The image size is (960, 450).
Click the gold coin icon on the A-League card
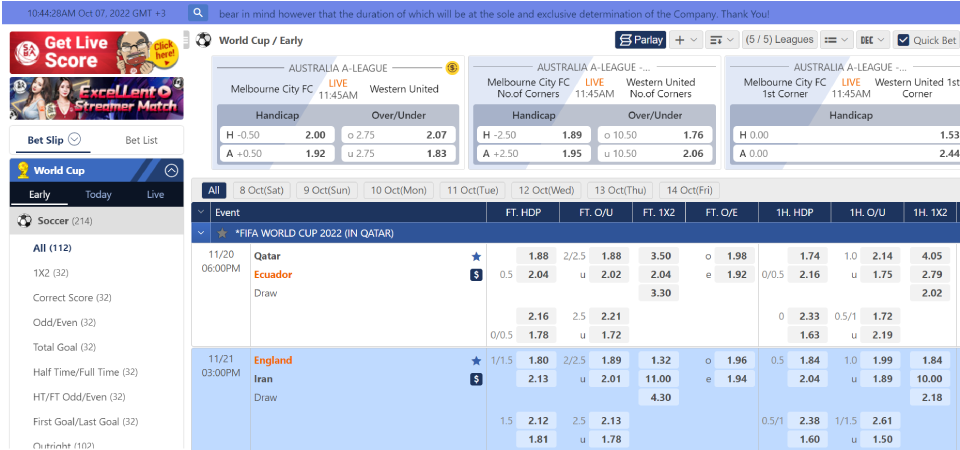(x=452, y=67)
